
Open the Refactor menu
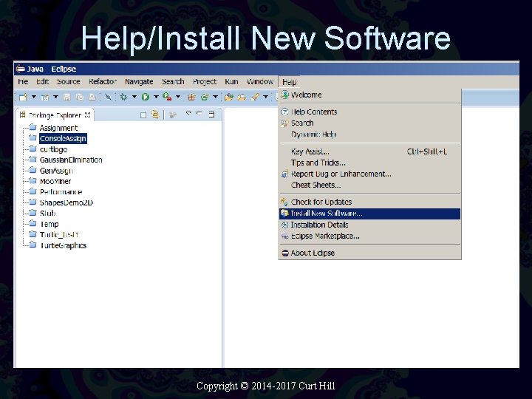(x=103, y=82)
